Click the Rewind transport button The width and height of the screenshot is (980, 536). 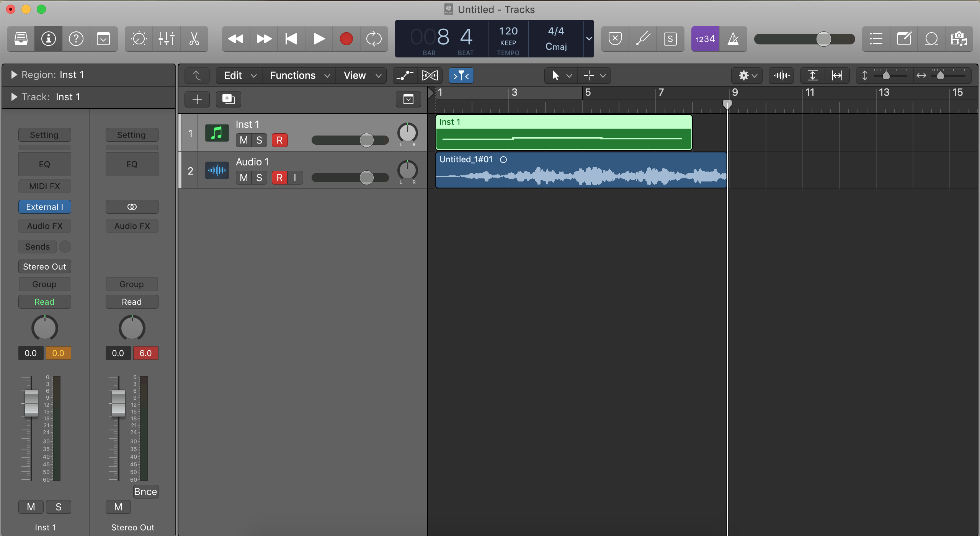click(236, 39)
